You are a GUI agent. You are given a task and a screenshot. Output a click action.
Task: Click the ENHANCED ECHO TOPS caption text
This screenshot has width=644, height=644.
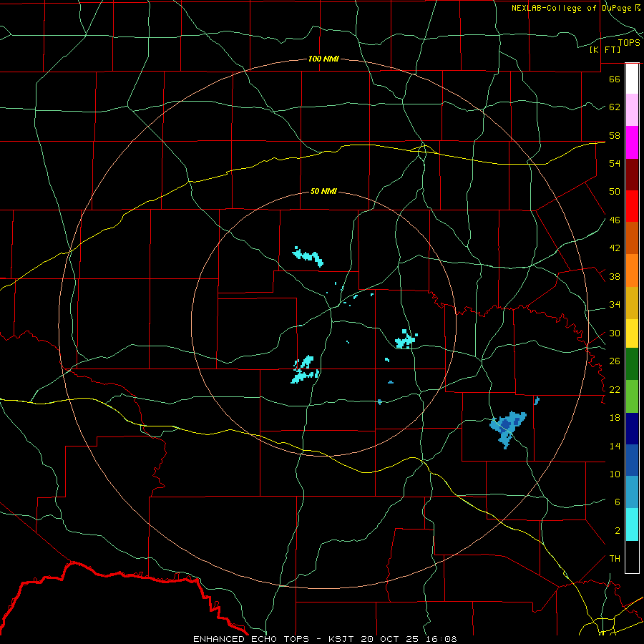[251, 639]
